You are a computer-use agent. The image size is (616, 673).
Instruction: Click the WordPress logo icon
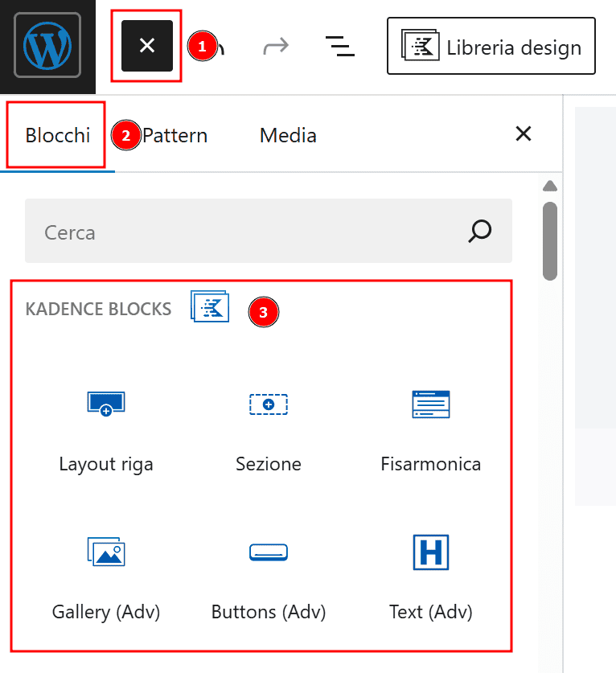coord(47,47)
